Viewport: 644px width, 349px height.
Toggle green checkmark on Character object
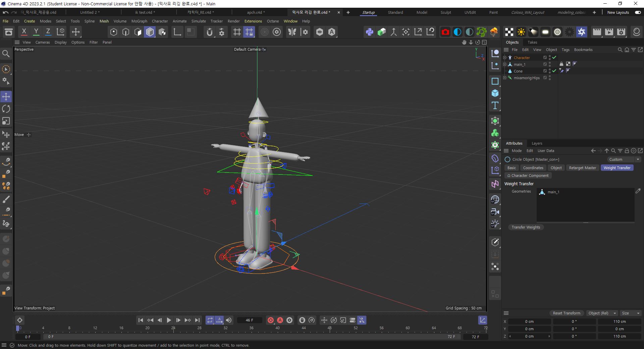(x=554, y=57)
